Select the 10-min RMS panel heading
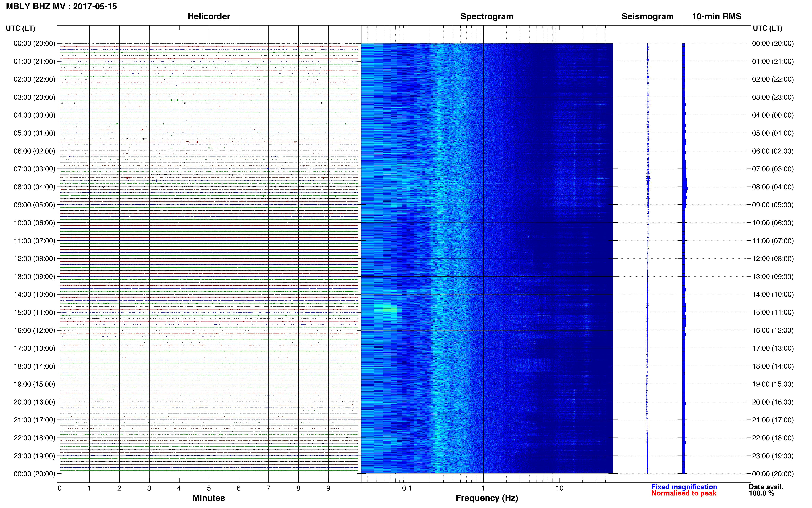 717,16
